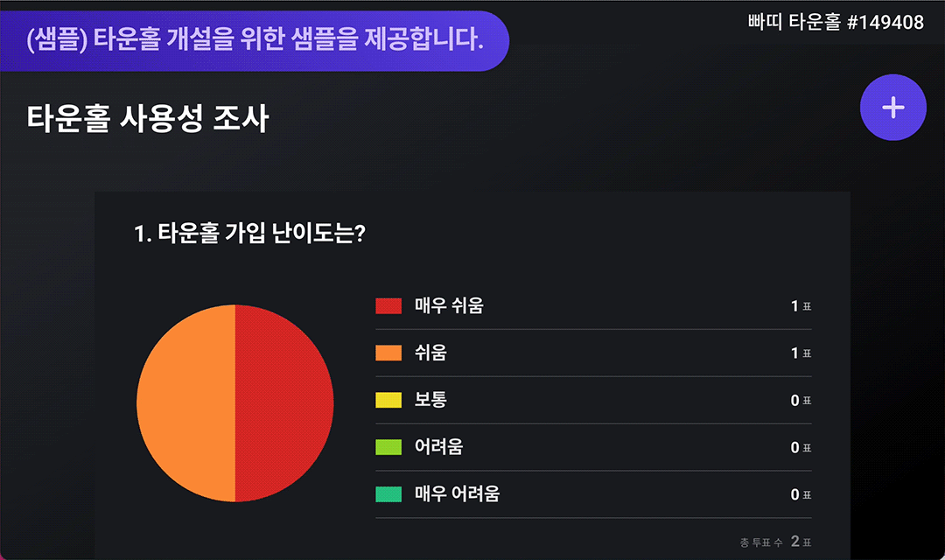Select the 보통 legend label
Screen dimensions: 945x560
(430, 400)
